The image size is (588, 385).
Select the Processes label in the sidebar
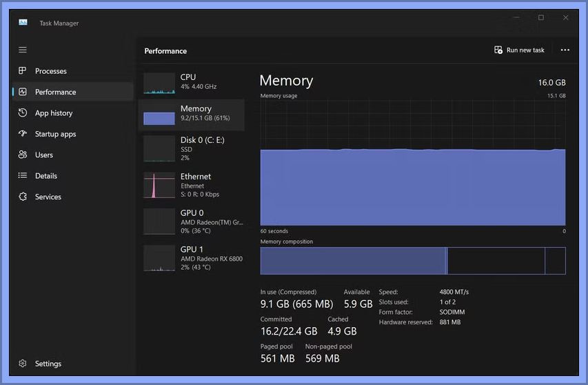tap(50, 71)
